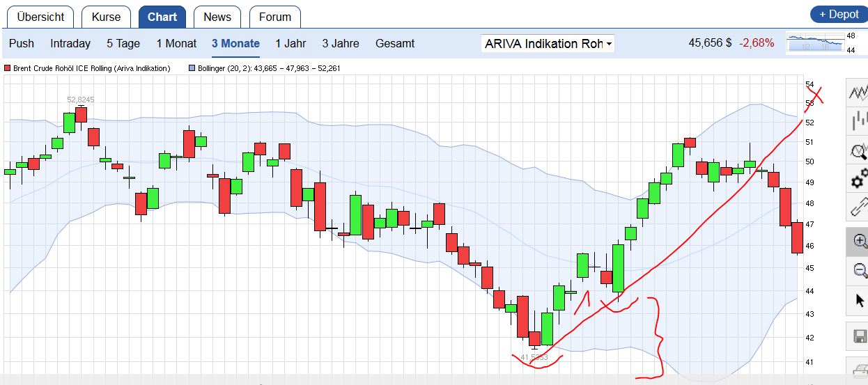
Task: Switch to the Kurse tab
Action: [106, 17]
